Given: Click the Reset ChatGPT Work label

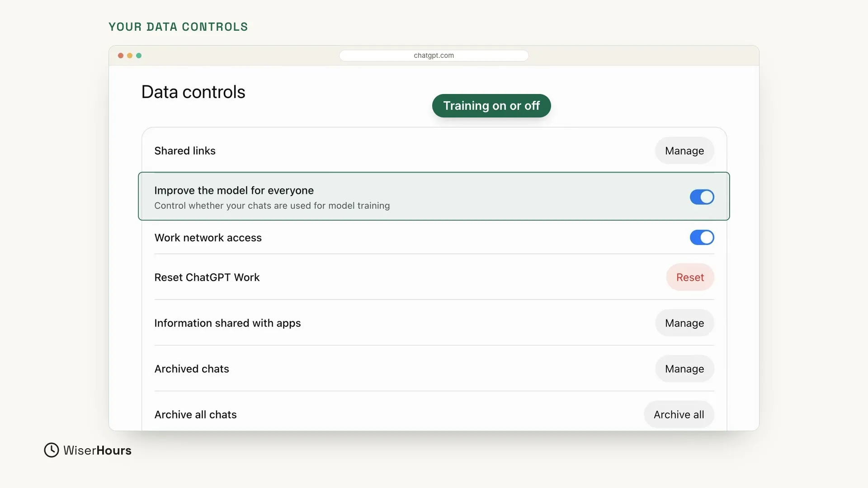Looking at the screenshot, I should pyautogui.click(x=207, y=277).
